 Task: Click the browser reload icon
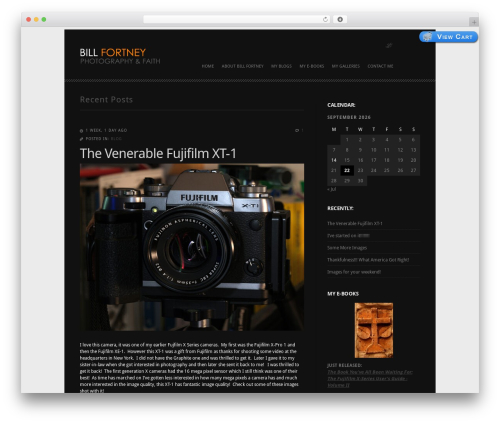(325, 20)
